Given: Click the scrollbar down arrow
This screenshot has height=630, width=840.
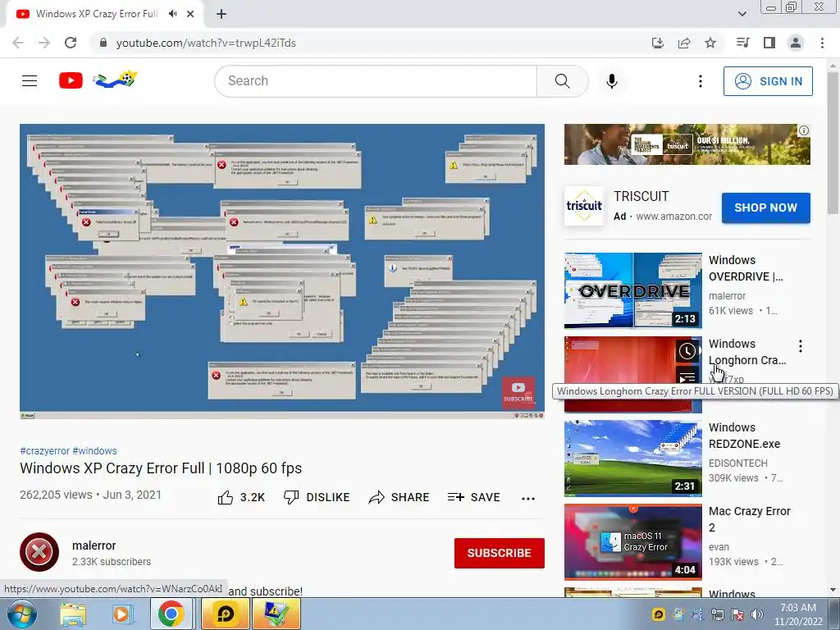Looking at the screenshot, I should (833, 591).
